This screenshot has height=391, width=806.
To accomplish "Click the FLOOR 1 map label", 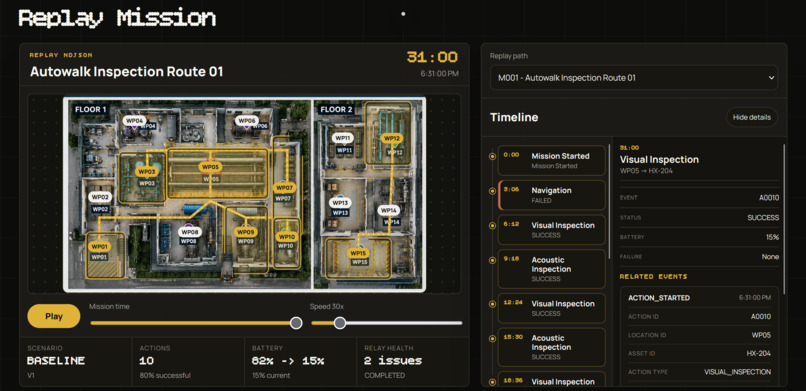I will pyautogui.click(x=90, y=109).
